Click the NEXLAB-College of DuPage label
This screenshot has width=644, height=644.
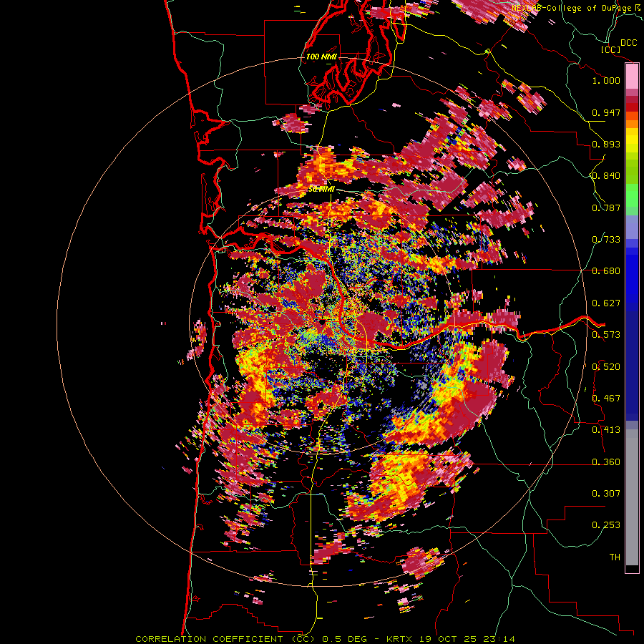tap(572, 8)
